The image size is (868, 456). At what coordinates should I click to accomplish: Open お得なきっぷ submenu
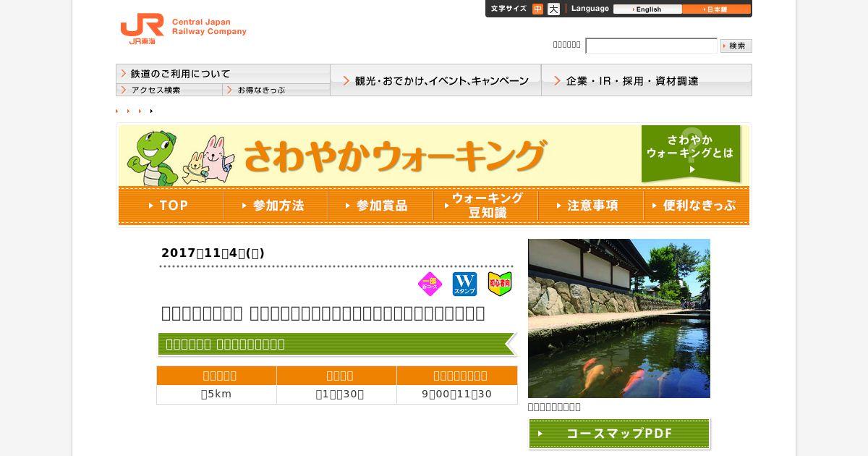coord(276,90)
